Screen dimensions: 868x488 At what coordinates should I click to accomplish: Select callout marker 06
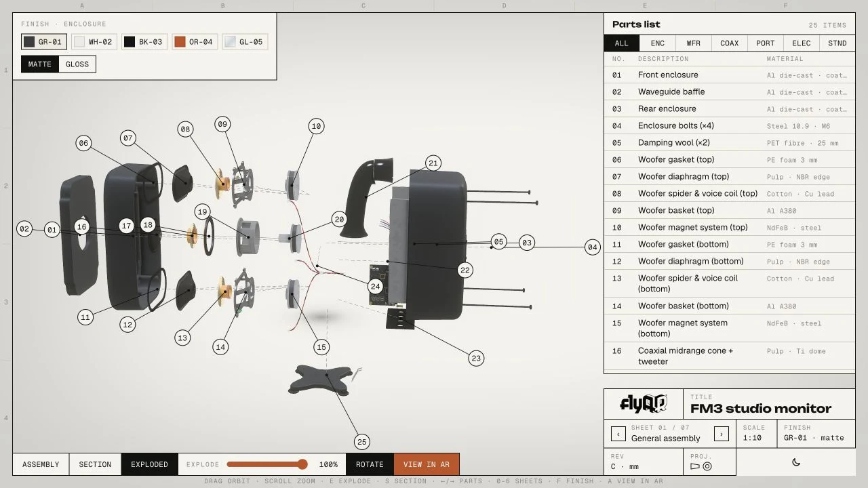83,143
